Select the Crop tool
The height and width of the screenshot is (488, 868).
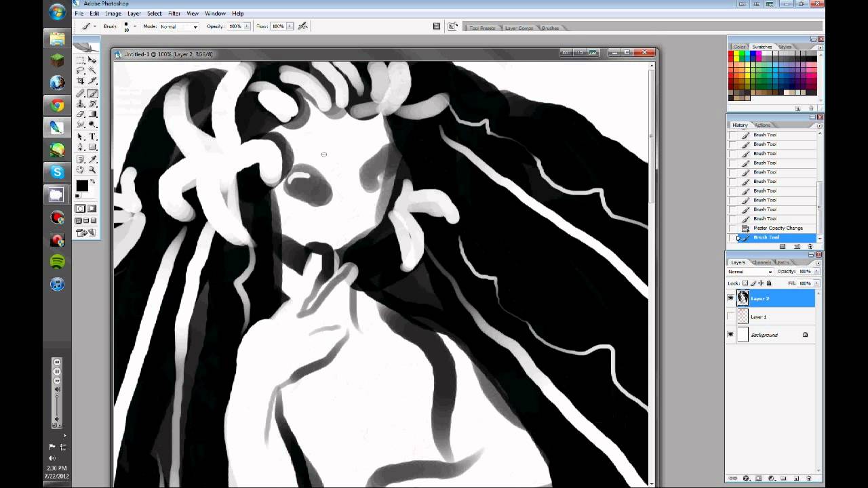point(80,81)
